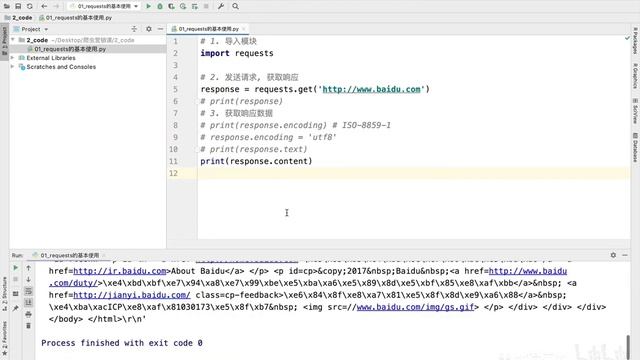640x360 pixels.
Task: Synchronize files with the reload icon
Action: pyautogui.click(x=30, y=6)
